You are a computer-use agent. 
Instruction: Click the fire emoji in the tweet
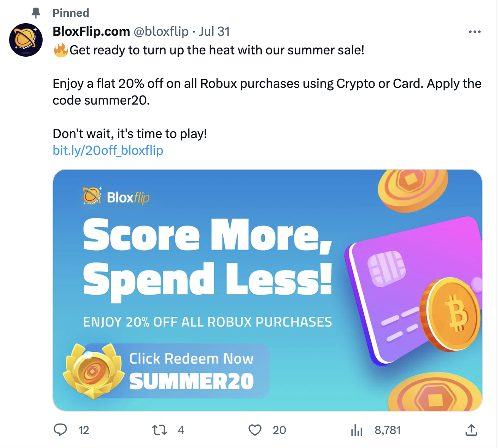(x=60, y=50)
